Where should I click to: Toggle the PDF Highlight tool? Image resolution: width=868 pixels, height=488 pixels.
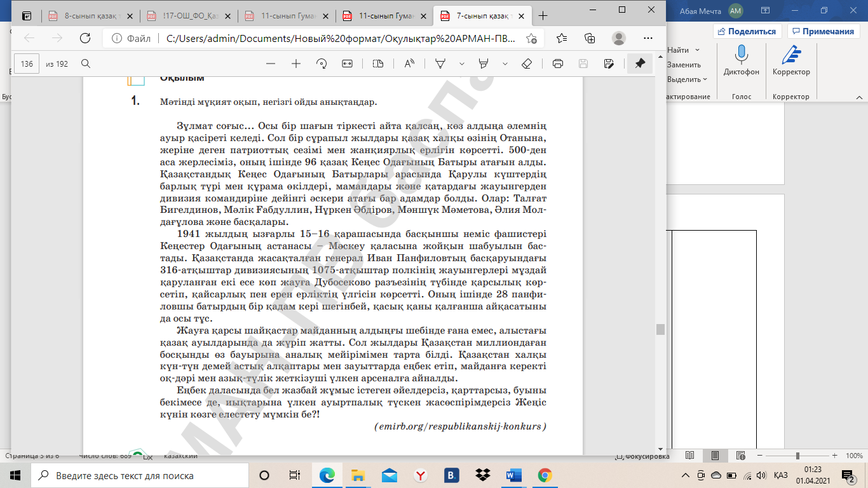tap(484, 64)
